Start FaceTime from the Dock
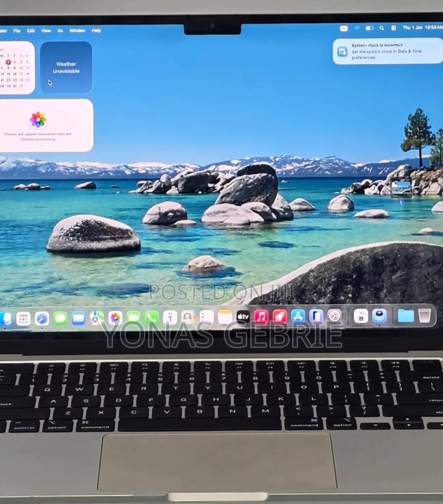 point(134,318)
